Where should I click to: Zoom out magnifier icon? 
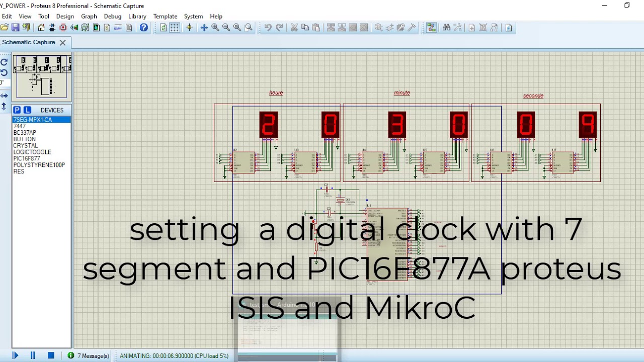coord(226,28)
